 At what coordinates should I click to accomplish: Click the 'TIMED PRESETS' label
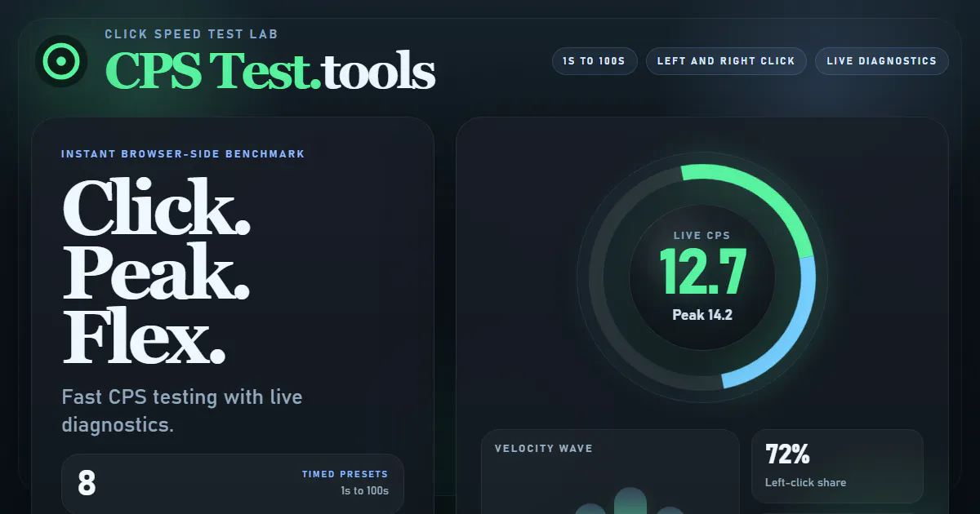(345, 474)
